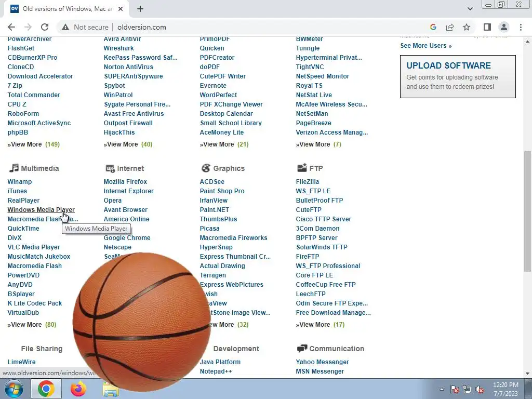Click the UPLOAD SOFTWARE box
Image resolution: width=532 pixels, height=399 pixels.
pos(458,77)
